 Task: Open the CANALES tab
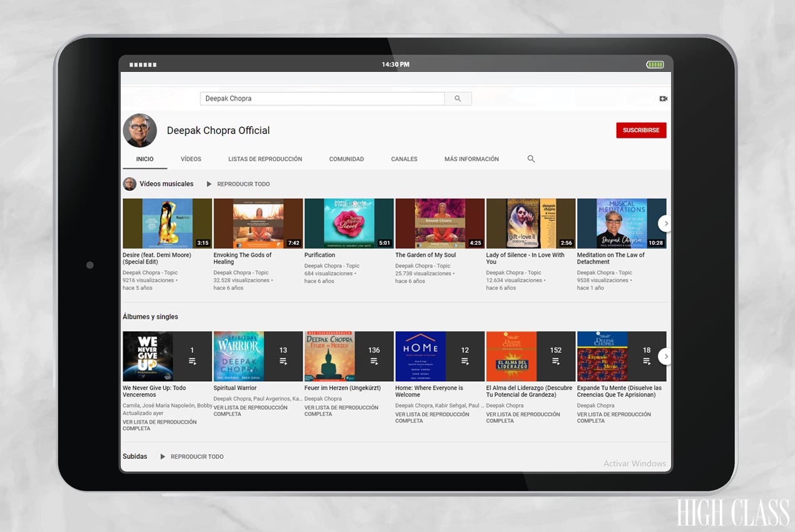(404, 159)
